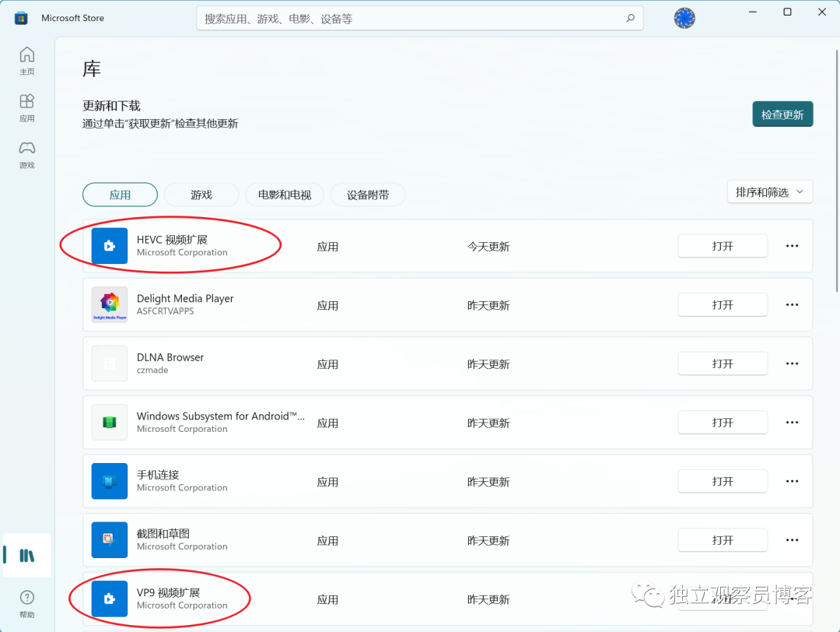The image size is (840, 632).
Task: Click the czmade publisher text
Action: pos(152,370)
